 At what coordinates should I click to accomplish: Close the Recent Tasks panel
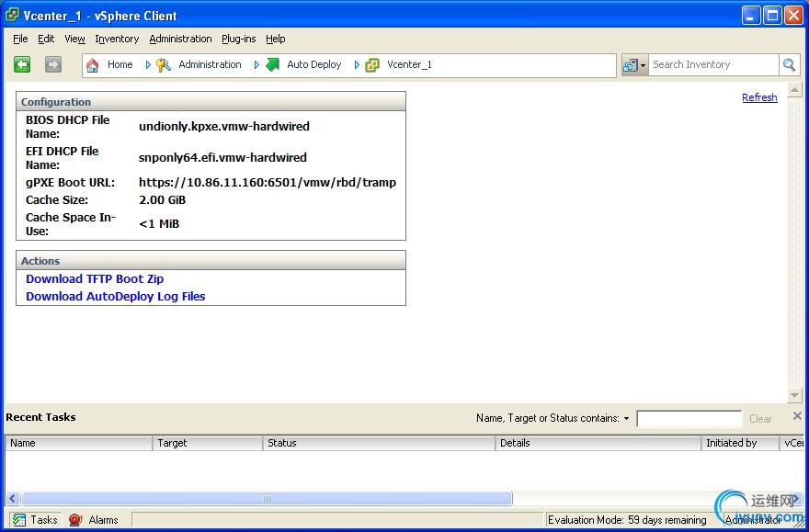tap(797, 416)
